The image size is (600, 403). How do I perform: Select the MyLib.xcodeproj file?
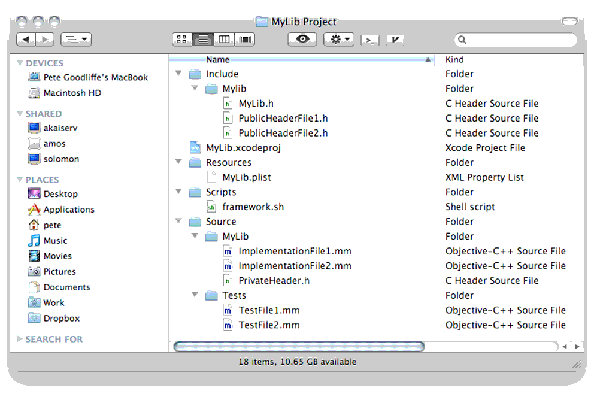pyautogui.click(x=235, y=148)
